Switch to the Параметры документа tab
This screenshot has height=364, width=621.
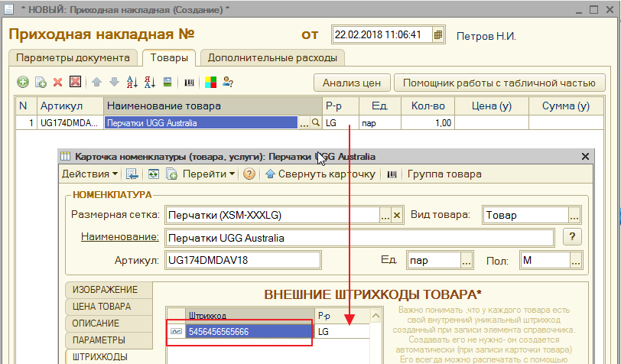(73, 58)
